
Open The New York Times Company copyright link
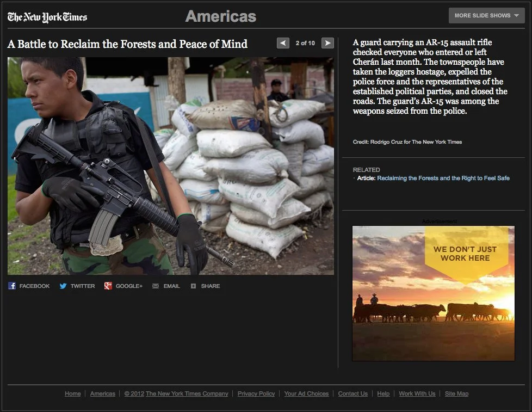pyautogui.click(x=176, y=393)
